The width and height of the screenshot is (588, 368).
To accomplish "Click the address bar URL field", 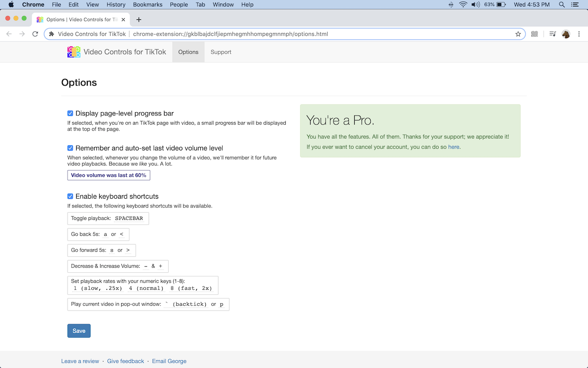I will click(x=285, y=34).
